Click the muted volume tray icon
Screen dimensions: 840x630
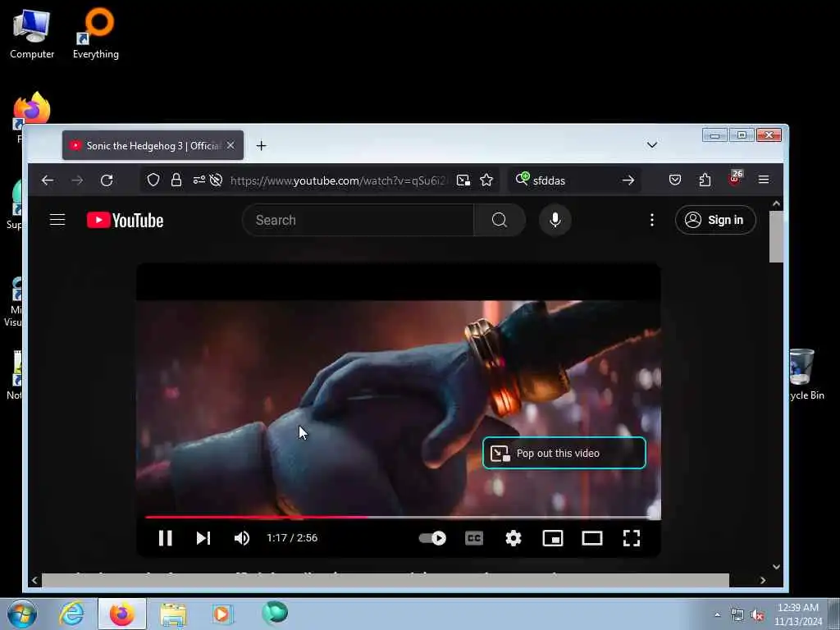pyautogui.click(x=757, y=615)
